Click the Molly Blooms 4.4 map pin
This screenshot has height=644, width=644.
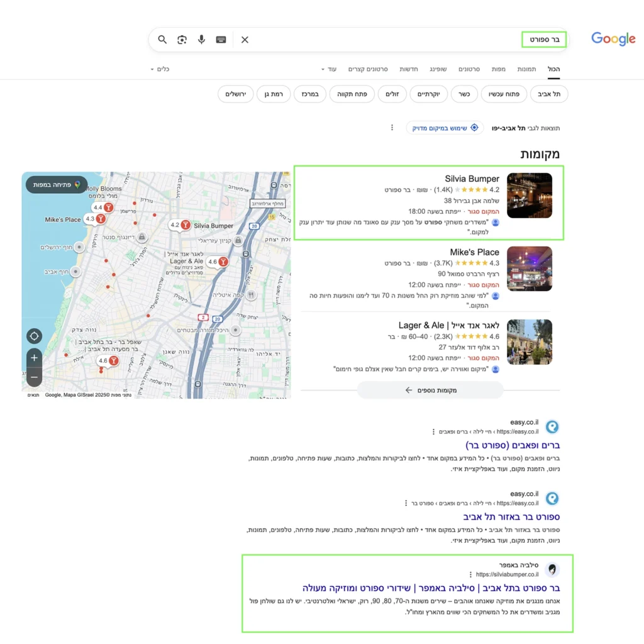[103, 208]
